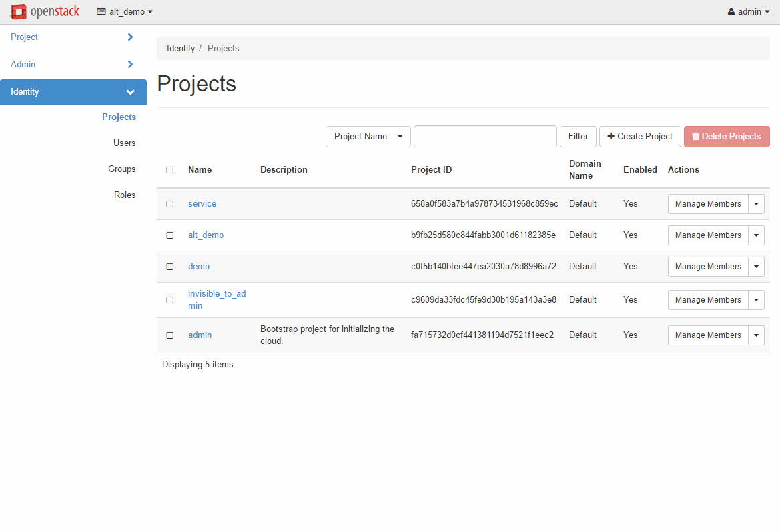Image resolution: width=780 pixels, height=532 pixels.
Task: Open the service project link
Action: click(202, 204)
